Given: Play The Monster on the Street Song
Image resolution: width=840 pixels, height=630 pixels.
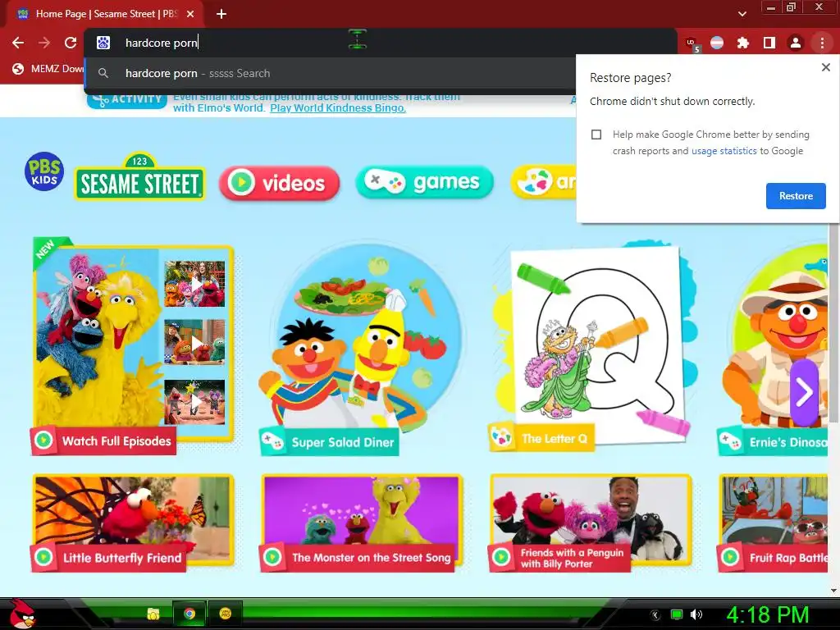Looking at the screenshot, I should tap(362, 523).
